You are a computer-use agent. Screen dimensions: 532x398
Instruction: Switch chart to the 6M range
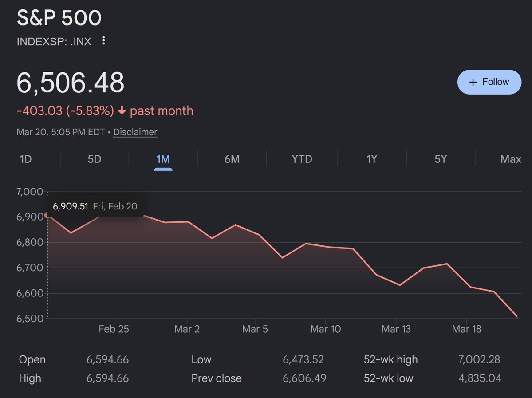tap(232, 159)
